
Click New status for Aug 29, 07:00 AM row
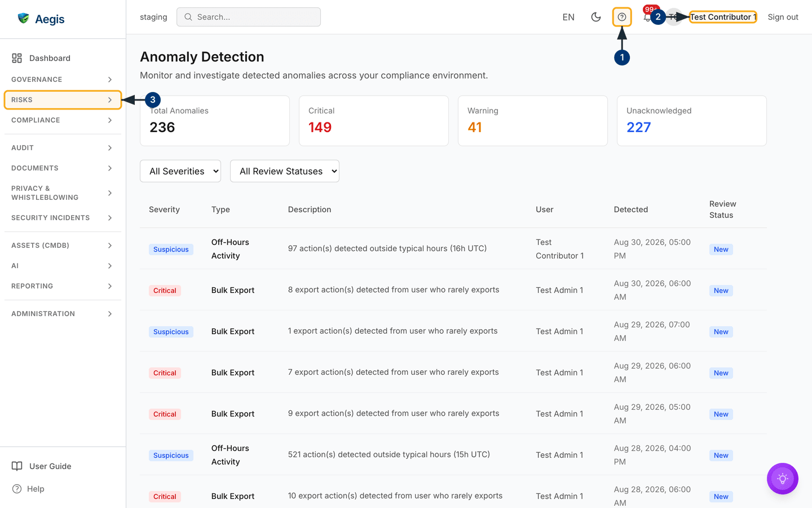(721, 332)
